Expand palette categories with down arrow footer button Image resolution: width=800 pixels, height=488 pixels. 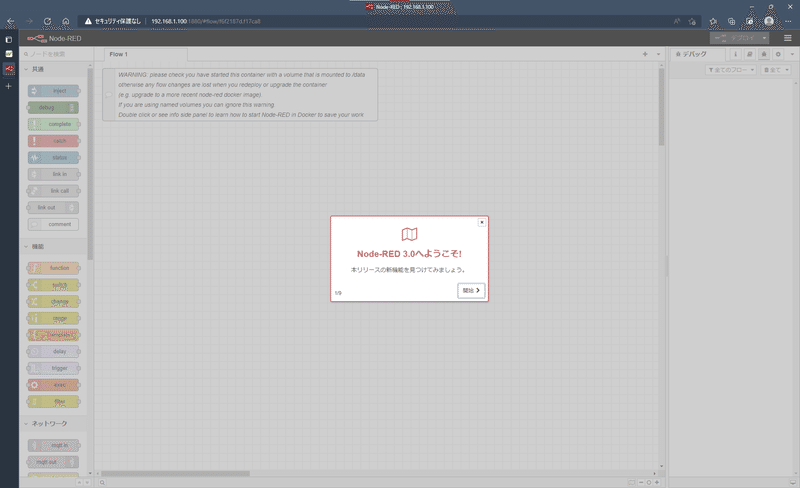point(87,482)
